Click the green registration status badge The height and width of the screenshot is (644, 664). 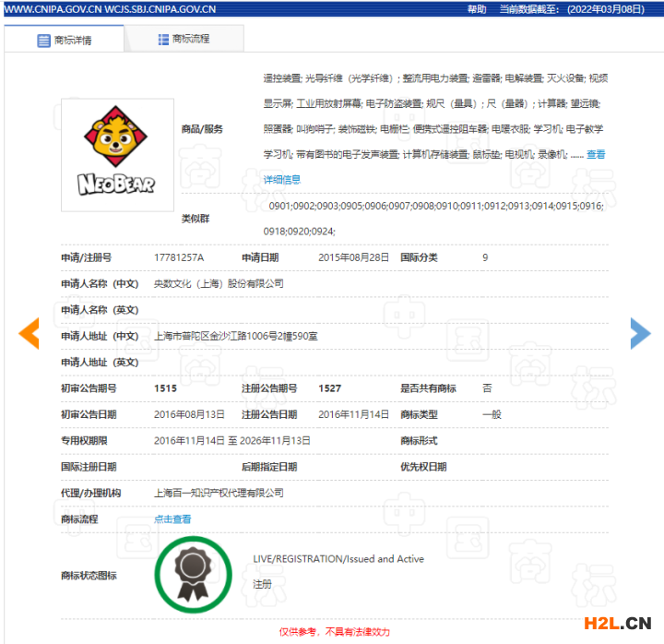[193, 575]
